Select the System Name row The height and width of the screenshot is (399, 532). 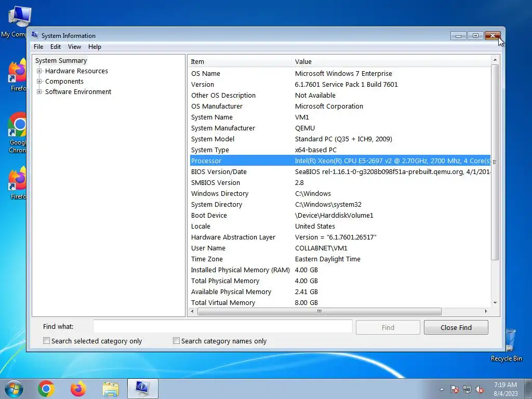click(340, 117)
